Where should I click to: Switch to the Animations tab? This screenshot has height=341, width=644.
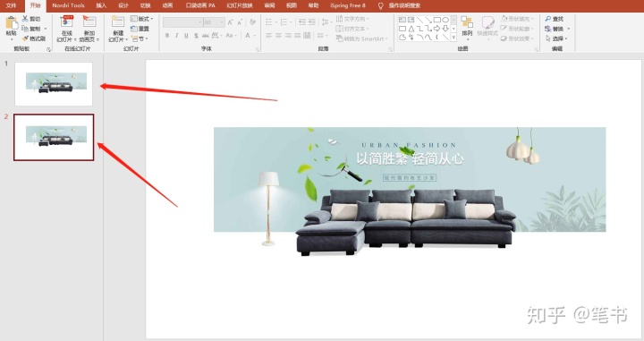[167, 5]
